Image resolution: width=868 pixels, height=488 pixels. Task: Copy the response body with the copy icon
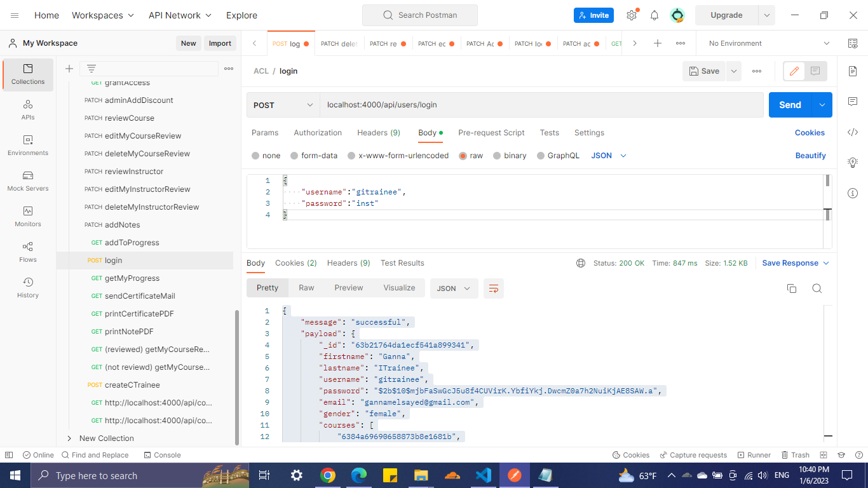(x=791, y=288)
